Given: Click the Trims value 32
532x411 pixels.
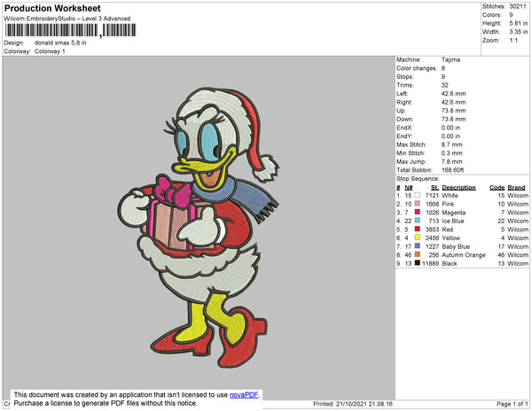Looking at the screenshot, I should click(445, 85).
